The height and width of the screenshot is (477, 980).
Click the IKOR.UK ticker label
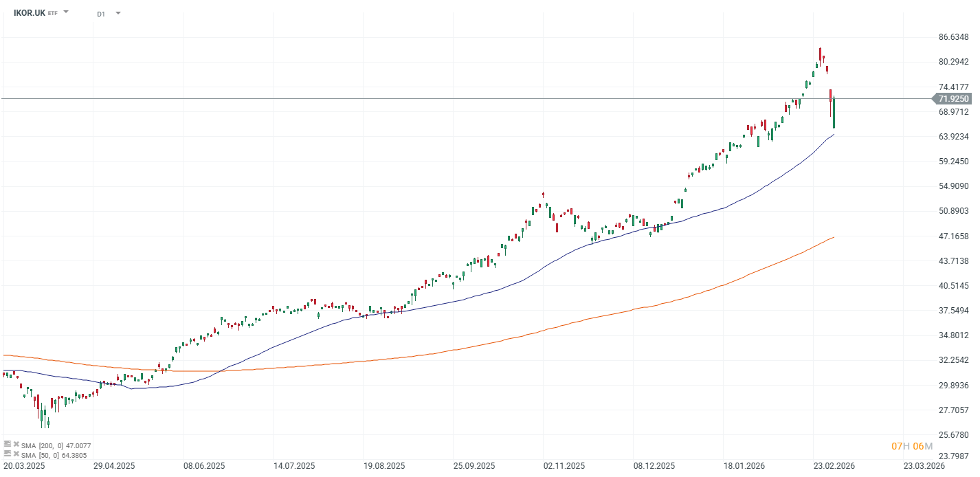click(29, 12)
